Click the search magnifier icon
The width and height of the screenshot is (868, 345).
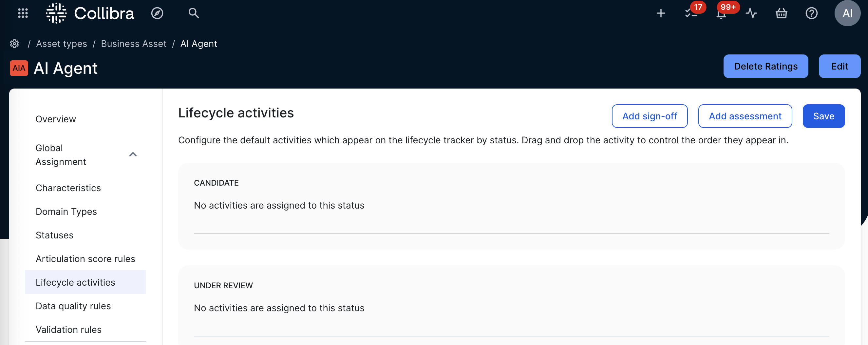coord(193,13)
